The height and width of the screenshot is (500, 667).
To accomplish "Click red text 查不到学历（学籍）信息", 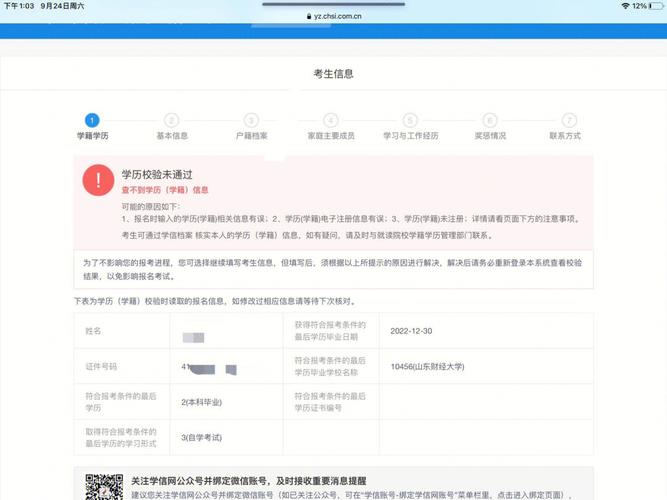I will [x=165, y=190].
